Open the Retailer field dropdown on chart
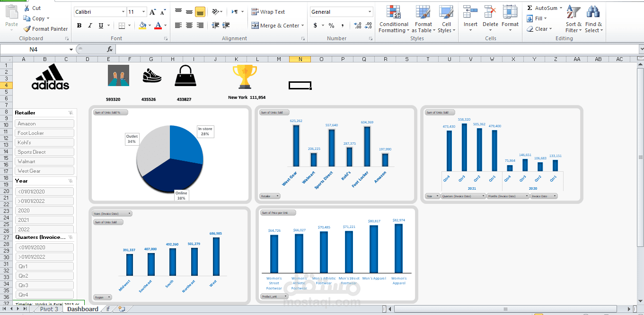Viewport: 644px width, 315px height. (x=270, y=196)
